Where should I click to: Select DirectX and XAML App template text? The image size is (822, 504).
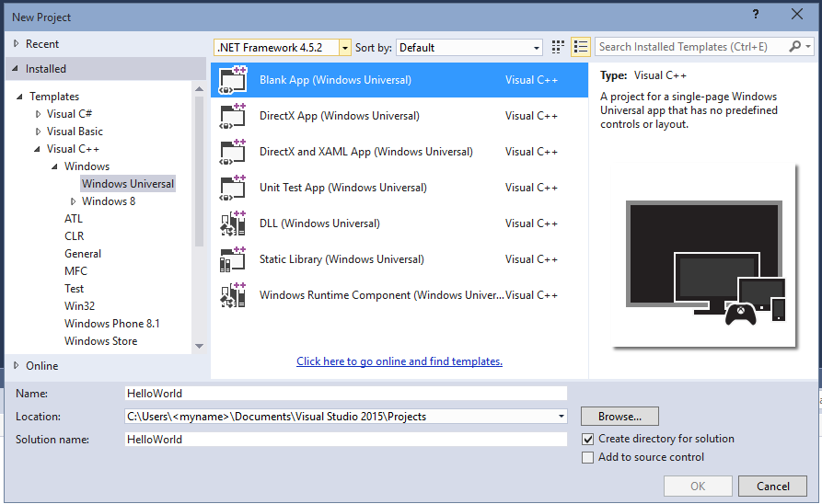point(366,152)
